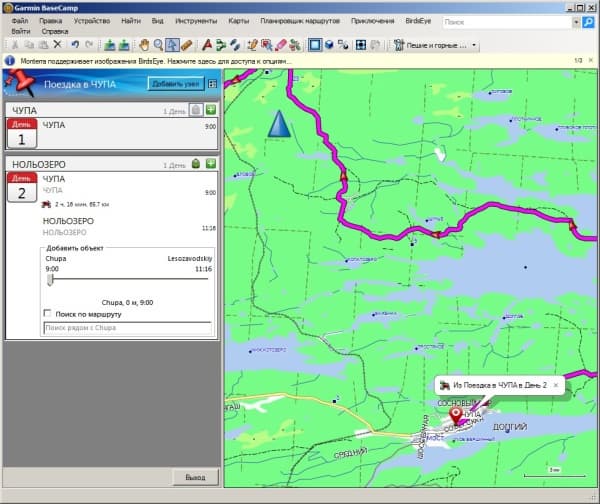600x504 pixels.
Task: Click the Поездка в ЧУПА title
Action: point(80,84)
